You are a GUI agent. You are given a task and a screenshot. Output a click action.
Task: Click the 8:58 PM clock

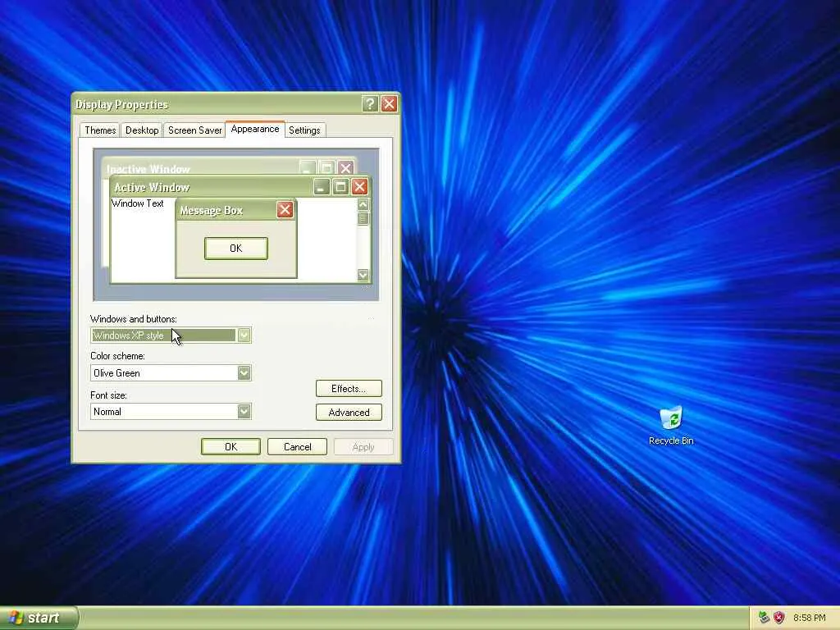(x=810, y=618)
